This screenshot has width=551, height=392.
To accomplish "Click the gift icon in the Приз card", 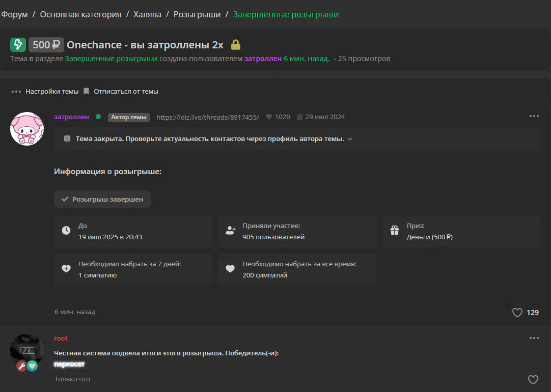I will click(x=395, y=231).
